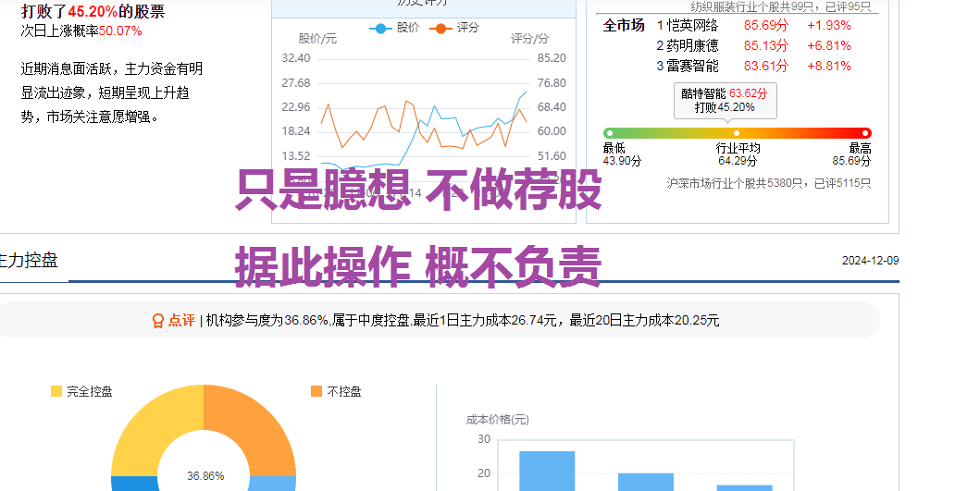This screenshot has height=491, width=980.
Task: Open the 雷赛智能 stock link
Action: coord(692,66)
